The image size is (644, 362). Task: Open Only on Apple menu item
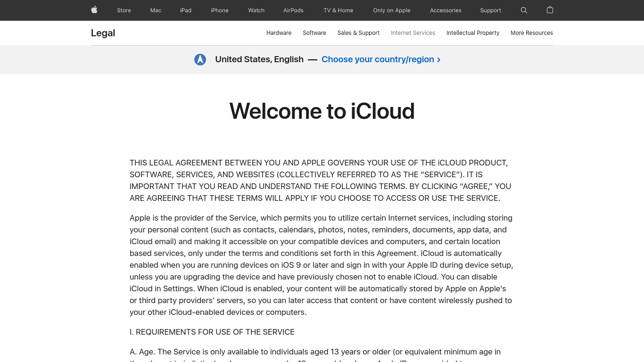coord(392,10)
